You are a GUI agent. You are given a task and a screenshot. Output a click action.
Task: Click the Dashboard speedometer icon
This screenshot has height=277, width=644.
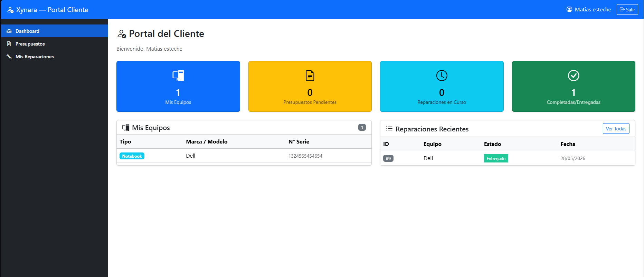tap(9, 31)
